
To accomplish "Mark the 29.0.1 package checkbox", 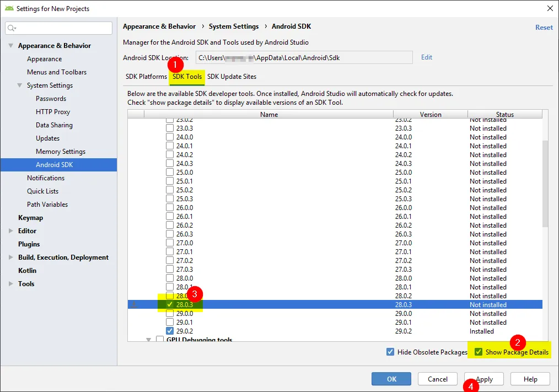I will (170, 322).
